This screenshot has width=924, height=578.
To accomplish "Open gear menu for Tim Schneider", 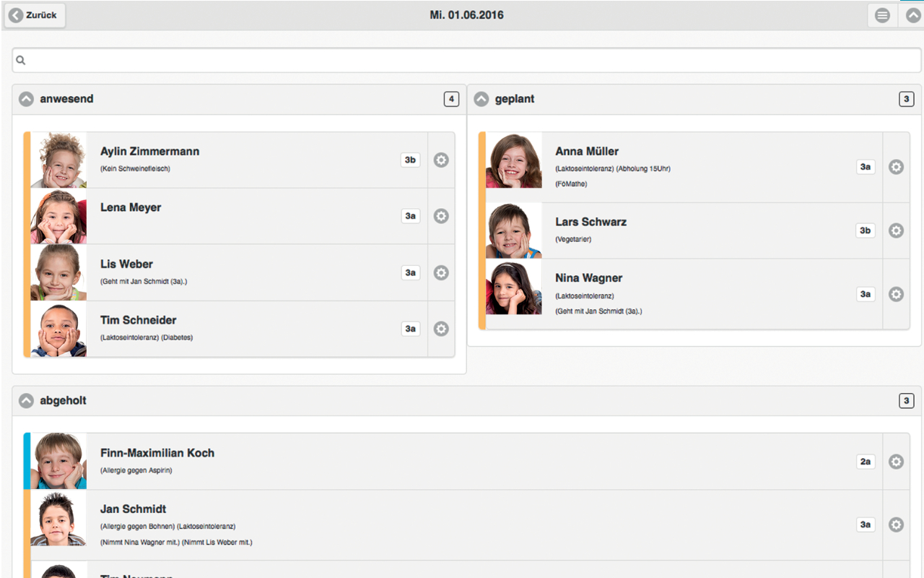I will (441, 329).
